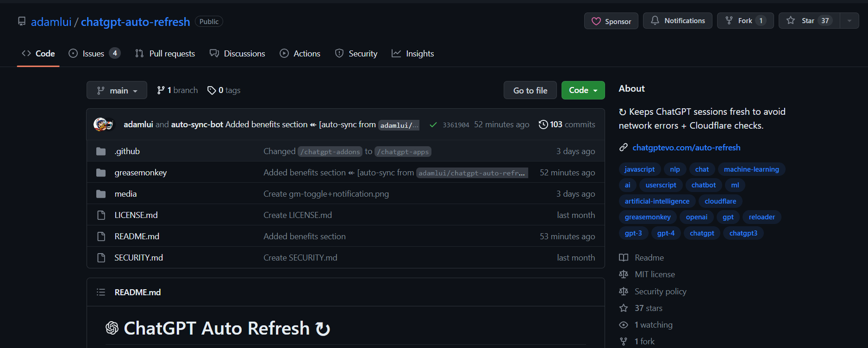
Task: Open the media folder
Action: click(x=125, y=194)
